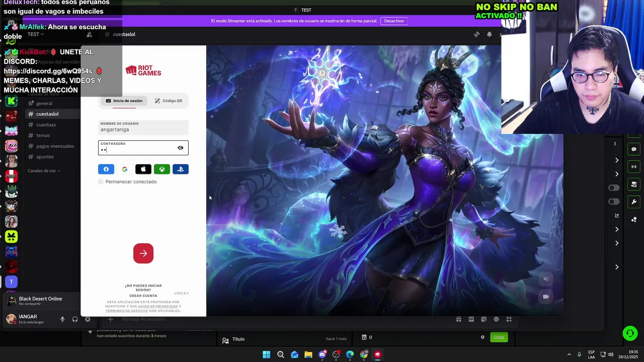This screenshot has height=362, width=644.
Task: Open Kick sidebar wrench tools icon
Action: pos(634,202)
